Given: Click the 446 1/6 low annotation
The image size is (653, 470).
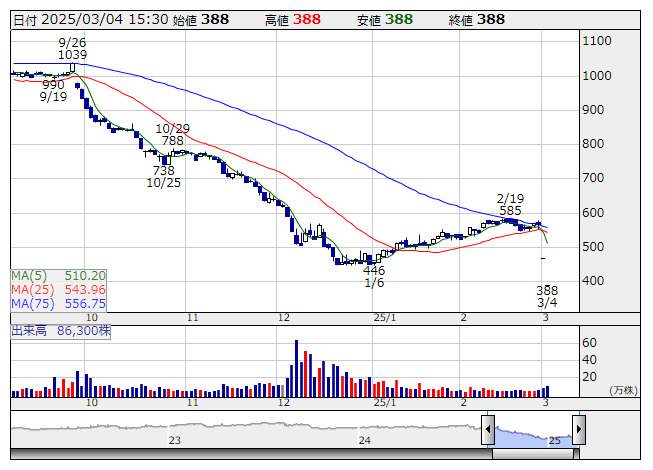Looking at the screenshot, I should pyautogui.click(x=374, y=277).
